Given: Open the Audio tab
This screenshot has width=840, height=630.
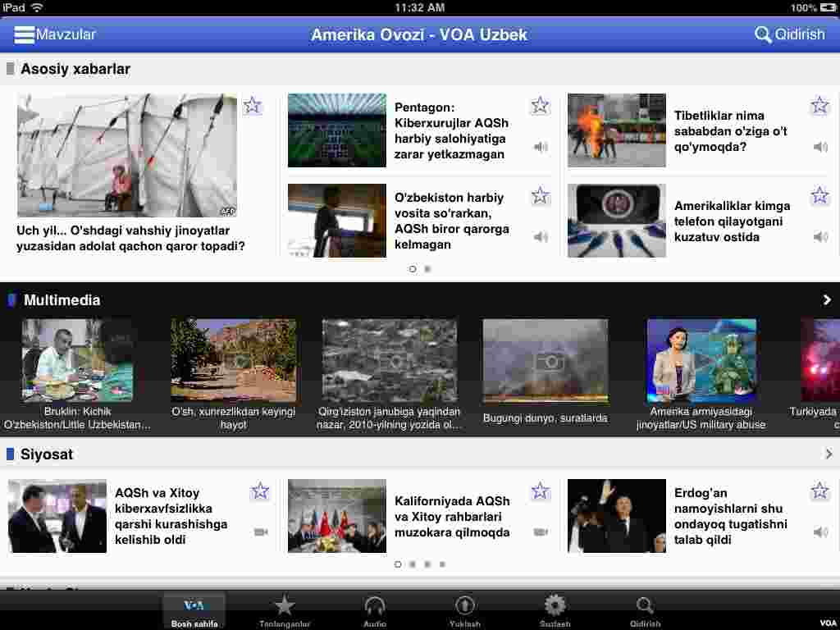Looking at the screenshot, I should click(x=374, y=611).
